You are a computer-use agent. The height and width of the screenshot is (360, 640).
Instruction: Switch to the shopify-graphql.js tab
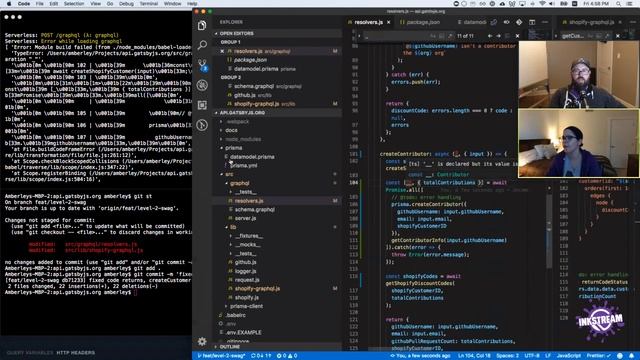591,22
